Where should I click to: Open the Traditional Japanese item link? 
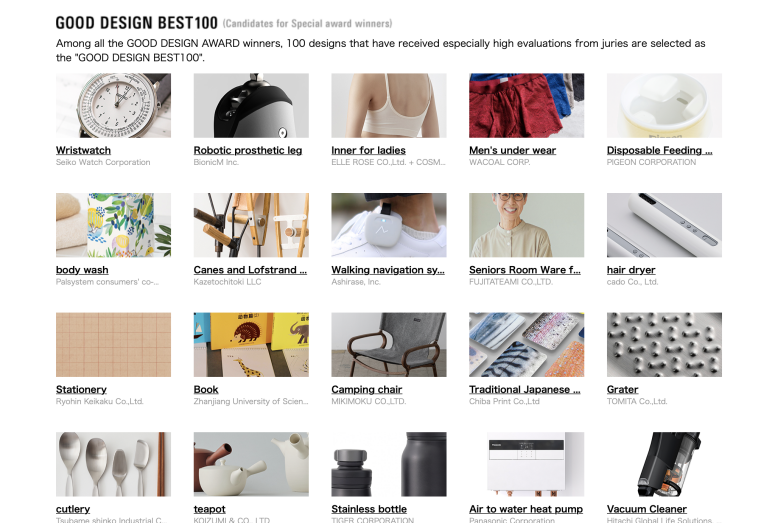click(524, 390)
